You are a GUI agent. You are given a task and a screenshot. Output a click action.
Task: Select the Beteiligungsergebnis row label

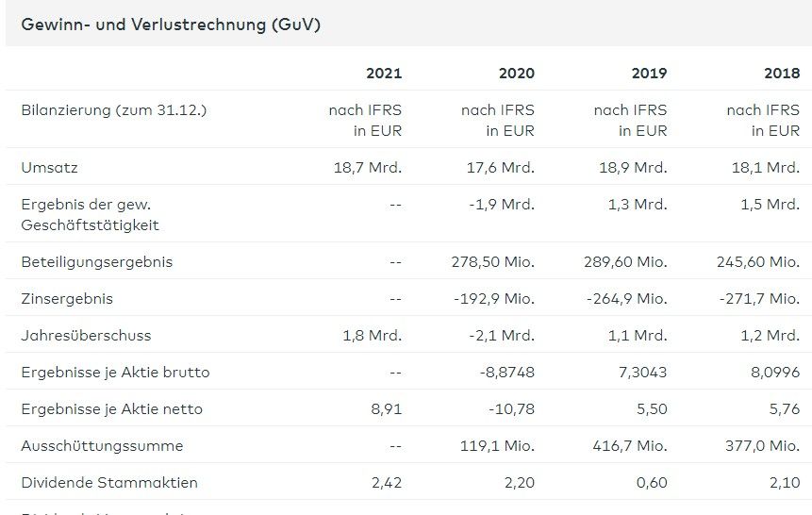[x=97, y=262]
